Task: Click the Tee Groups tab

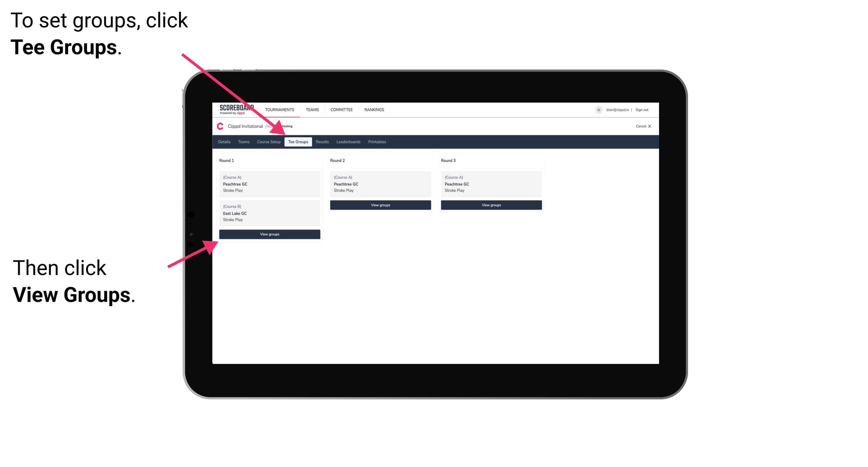Action: [x=297, y=142]
